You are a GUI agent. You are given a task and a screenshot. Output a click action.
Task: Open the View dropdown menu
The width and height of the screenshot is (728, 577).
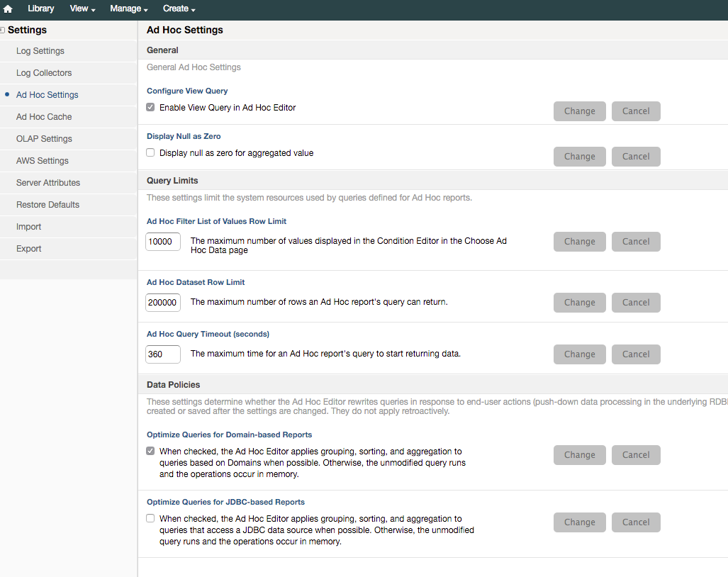(x=81, y=9)
